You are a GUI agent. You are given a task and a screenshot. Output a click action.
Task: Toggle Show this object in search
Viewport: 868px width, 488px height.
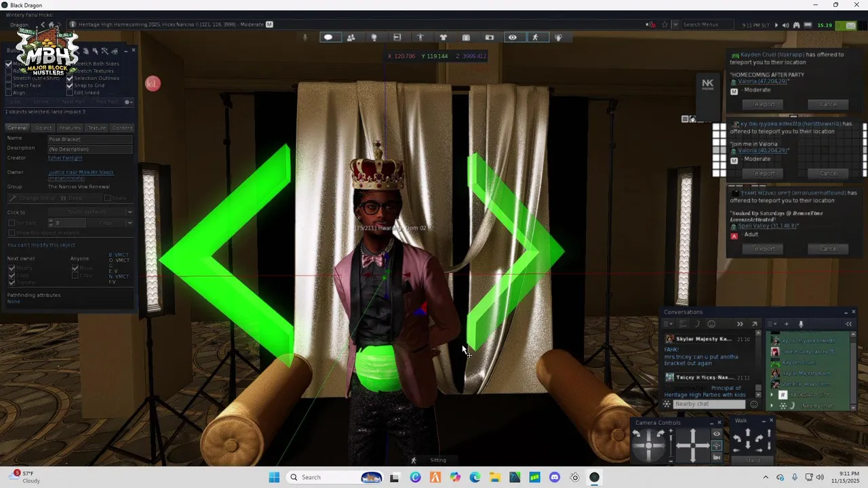[x=12, y=233]
